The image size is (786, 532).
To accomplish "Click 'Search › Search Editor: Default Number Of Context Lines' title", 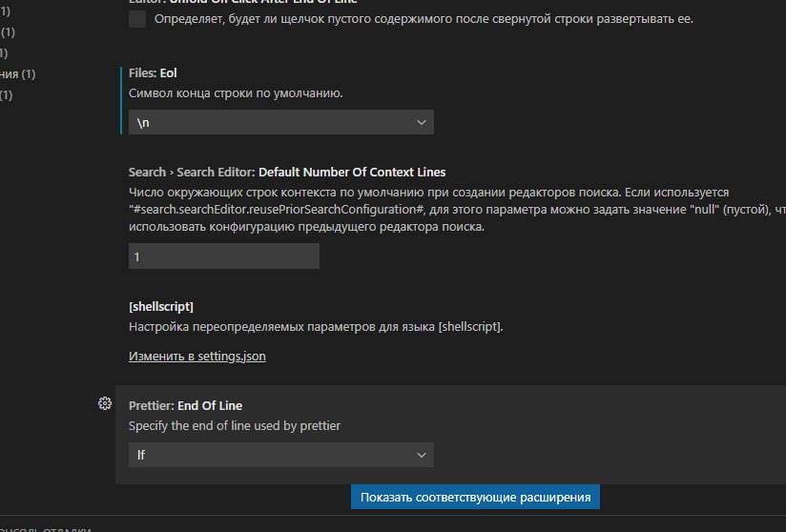I will [x=287, y=173].
